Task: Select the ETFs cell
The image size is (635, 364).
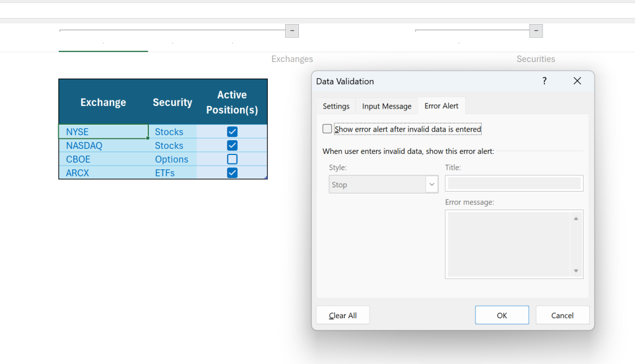Action: coord(172,173)
